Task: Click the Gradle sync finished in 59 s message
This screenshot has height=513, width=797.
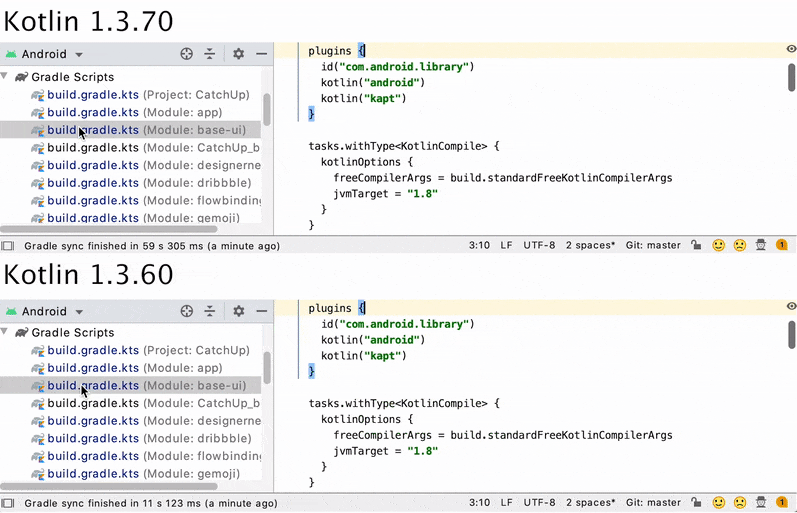Action: coord(152,246)
